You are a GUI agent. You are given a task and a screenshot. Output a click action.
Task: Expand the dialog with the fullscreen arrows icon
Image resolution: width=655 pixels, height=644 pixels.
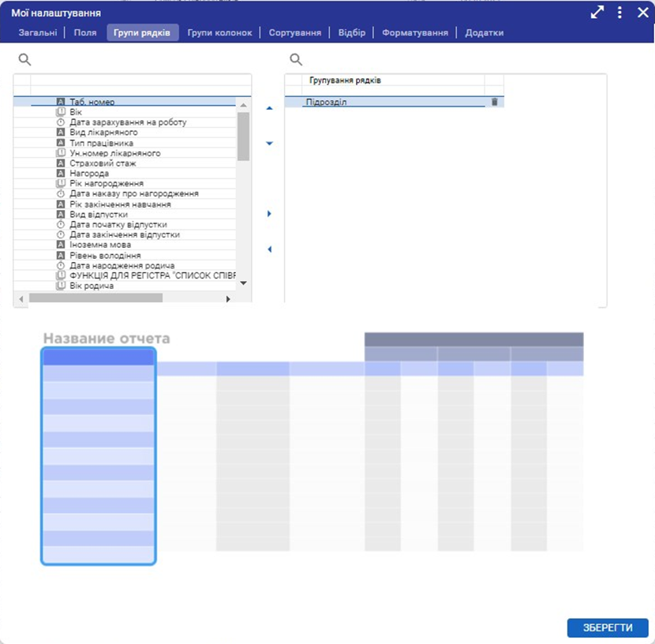point(597,13)
